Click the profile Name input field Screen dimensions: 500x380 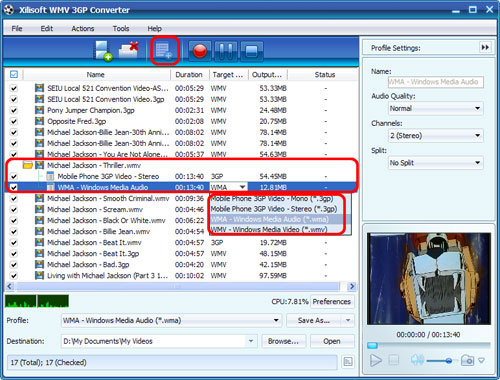pyautogui.click(x=436, y=82)
